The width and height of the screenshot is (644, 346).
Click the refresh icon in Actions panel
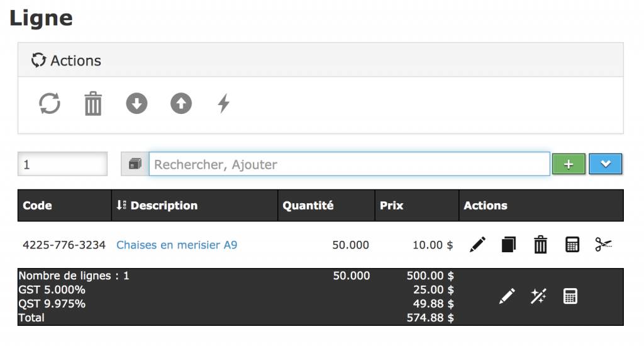[x=50, y=103]
